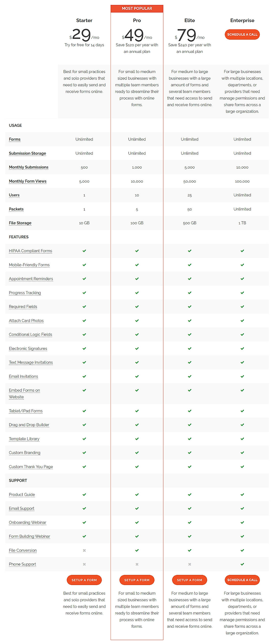The width and height of the screenshot is (272, 644).
Task: Click the Enterprise checkmark for Phone Support
Action: [x=242, y=564]
